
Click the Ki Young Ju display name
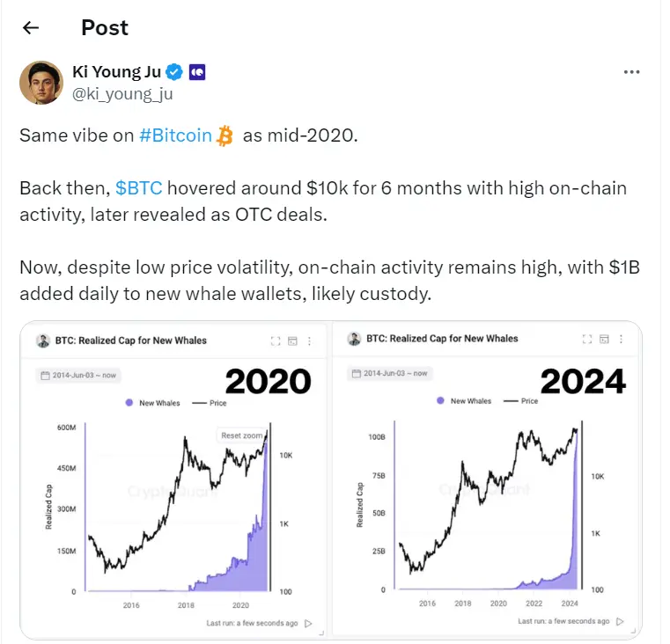118,72
